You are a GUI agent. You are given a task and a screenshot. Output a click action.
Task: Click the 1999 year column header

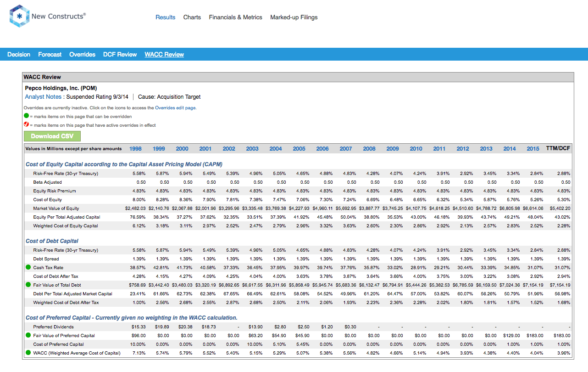159,149
